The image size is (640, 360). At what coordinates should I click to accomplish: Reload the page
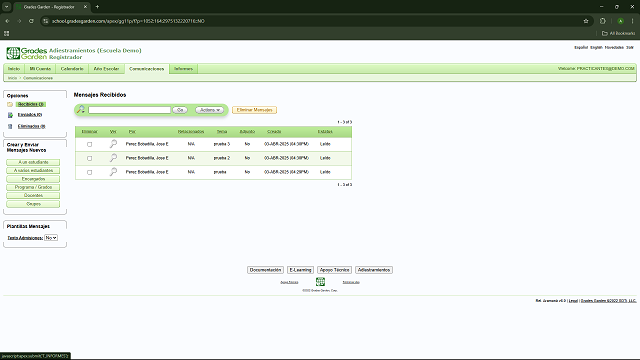[x=31, y=21]
